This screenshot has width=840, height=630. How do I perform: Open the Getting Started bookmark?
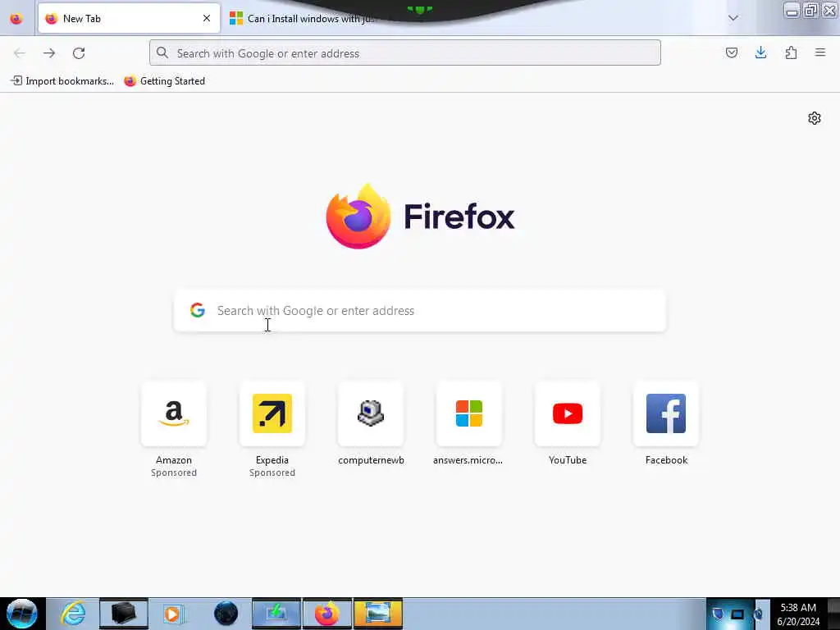pos(164,81)
